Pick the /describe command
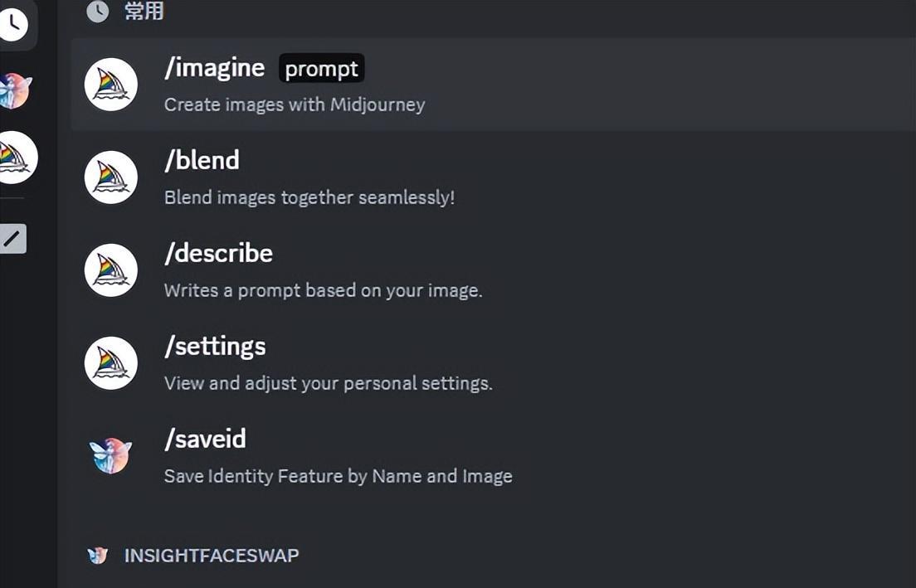Viewport: 916px width, 588px height. click(x=492, y=270)
